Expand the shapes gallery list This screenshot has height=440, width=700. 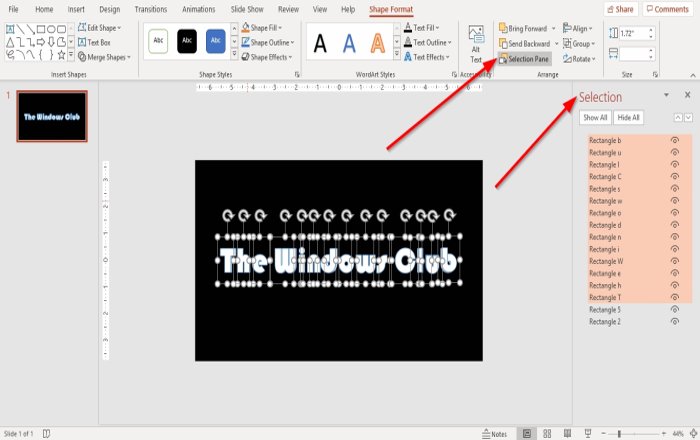click(71, 55)
